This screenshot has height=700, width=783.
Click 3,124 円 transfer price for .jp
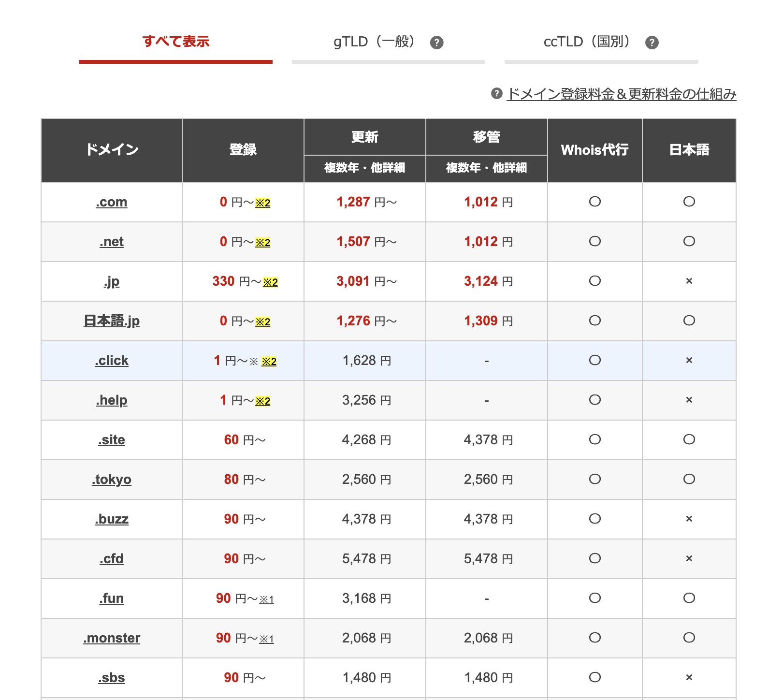point(489,281)
